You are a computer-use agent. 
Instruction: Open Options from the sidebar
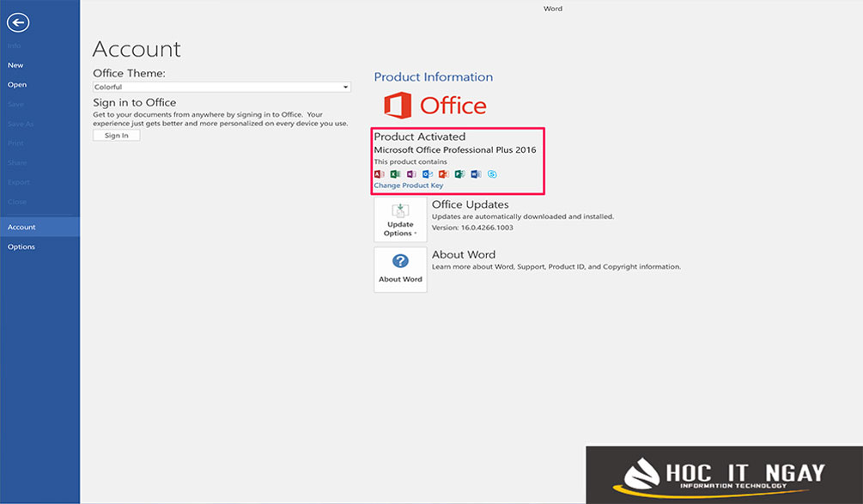coord(21,247)
